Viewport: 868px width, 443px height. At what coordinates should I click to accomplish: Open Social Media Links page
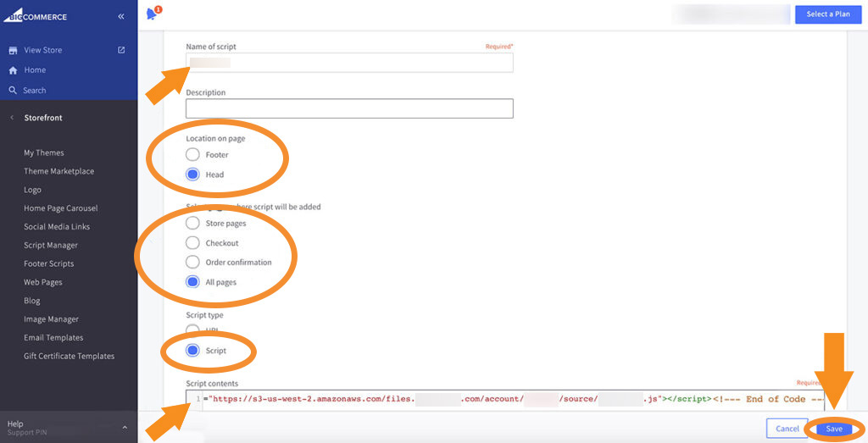point(57,227)
